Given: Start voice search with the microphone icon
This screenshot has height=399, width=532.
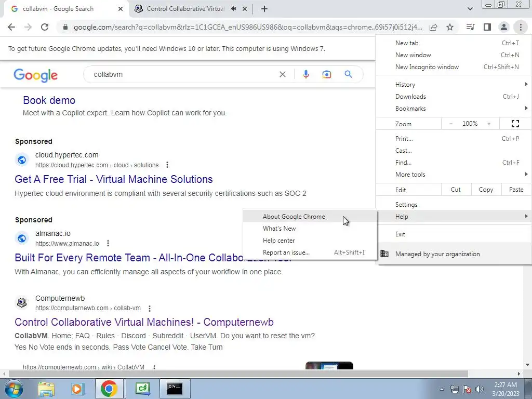Looking at the screenshot, I should point(305,74).
